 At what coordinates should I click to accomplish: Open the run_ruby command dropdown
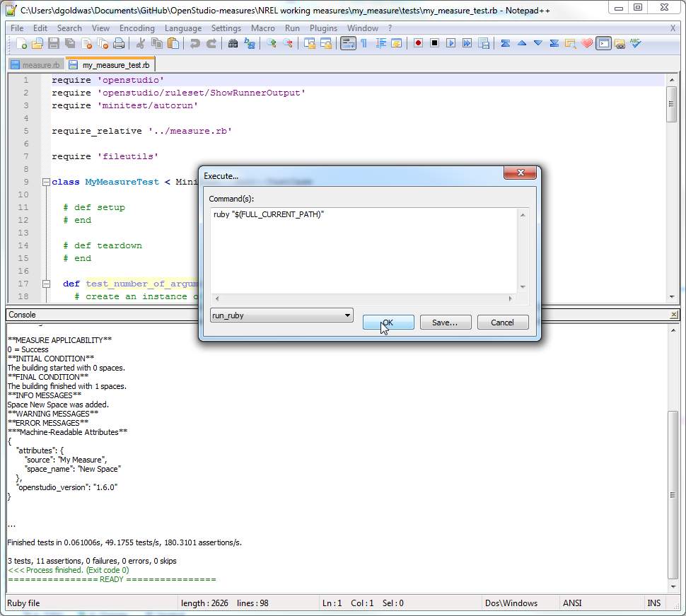tap(347, 315)
